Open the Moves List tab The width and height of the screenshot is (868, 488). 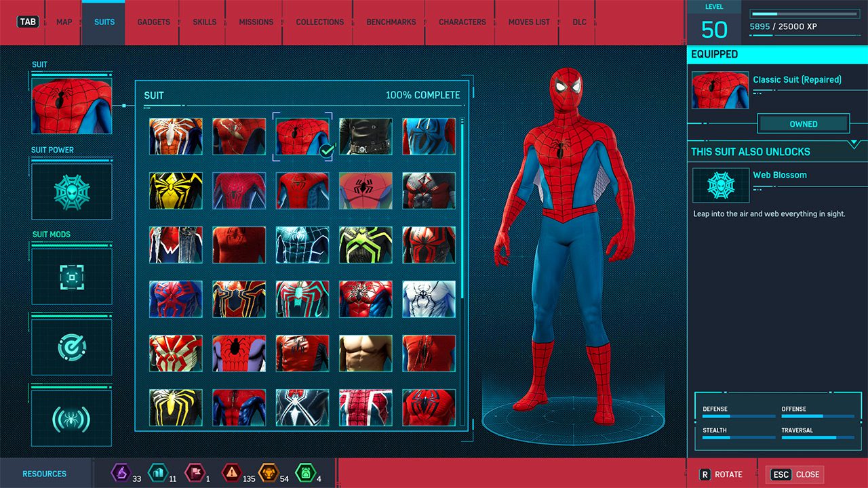coord(529,22)
